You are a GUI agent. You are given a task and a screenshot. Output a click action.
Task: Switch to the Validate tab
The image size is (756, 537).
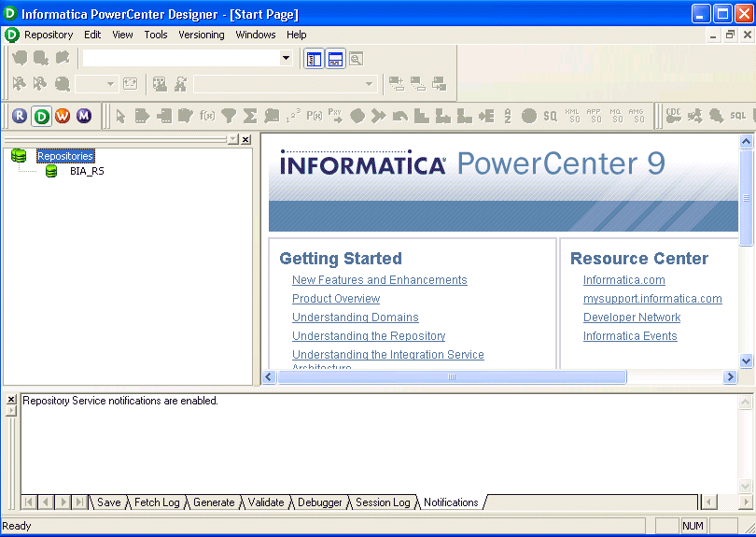(266, 502)
